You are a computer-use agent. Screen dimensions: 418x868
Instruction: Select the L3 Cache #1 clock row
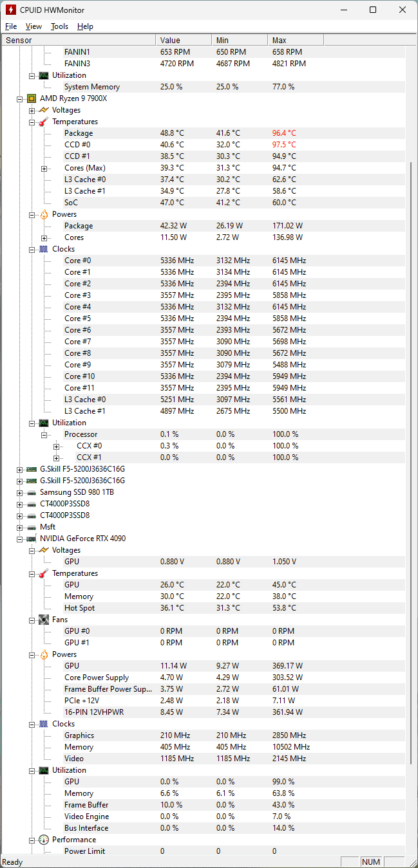[203, 411]
